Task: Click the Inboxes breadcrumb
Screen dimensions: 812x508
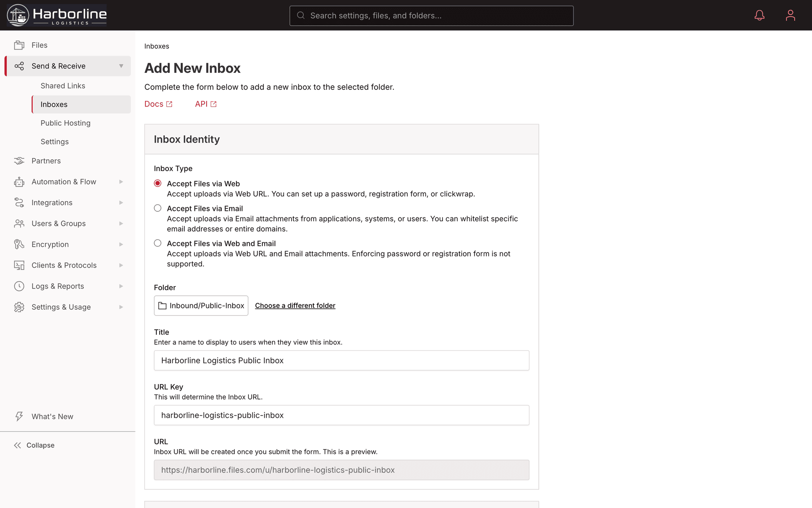Action: point(157,46)
